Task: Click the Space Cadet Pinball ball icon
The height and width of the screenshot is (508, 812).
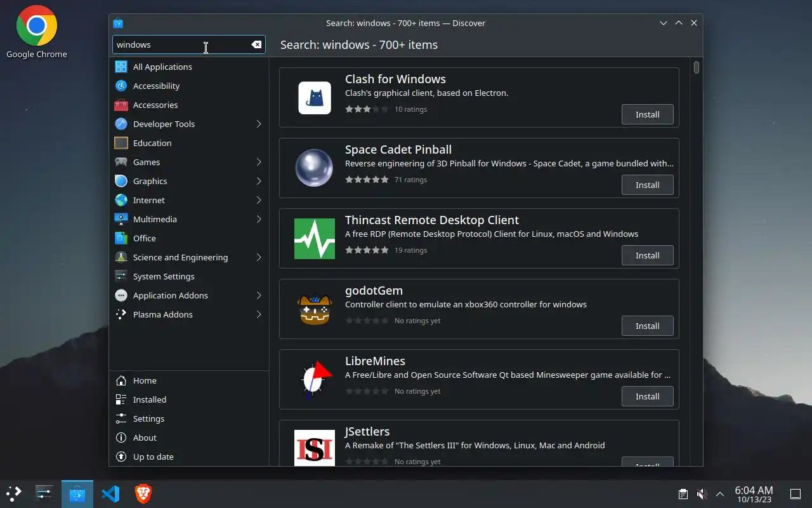Action: point(315,168)
